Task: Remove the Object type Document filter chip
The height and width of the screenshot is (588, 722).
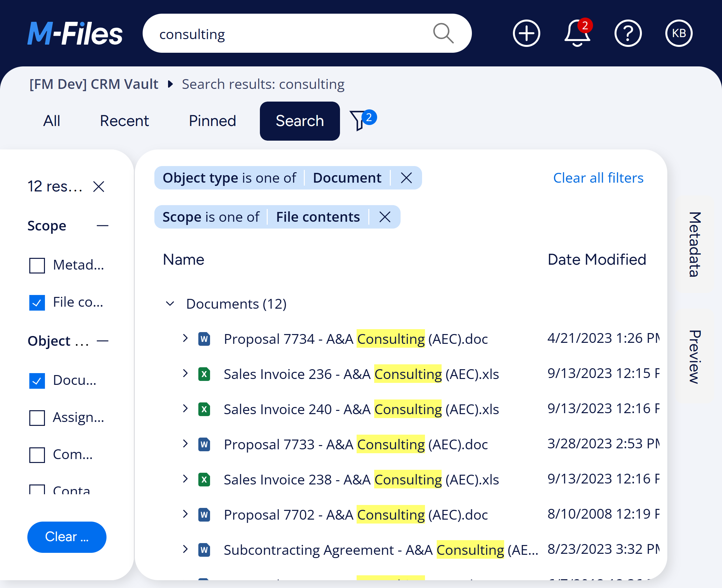Action: coord(406,178)
